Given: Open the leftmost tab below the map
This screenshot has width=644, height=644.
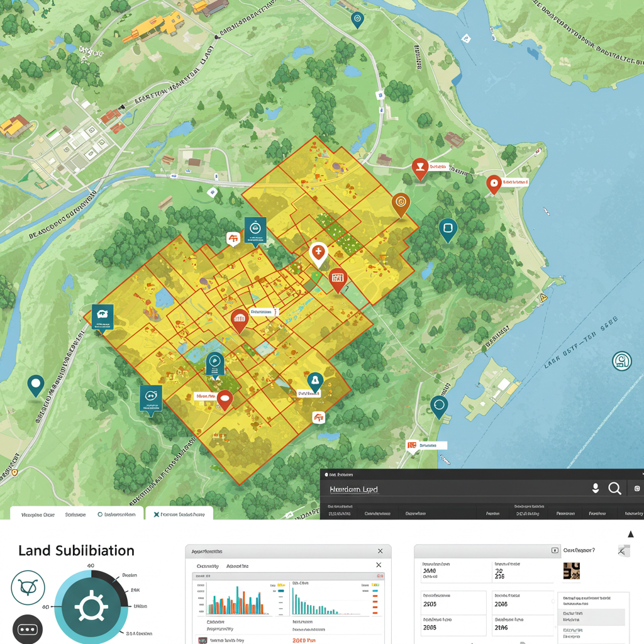Looking at the screenshot, I should (x=38, y=514).
